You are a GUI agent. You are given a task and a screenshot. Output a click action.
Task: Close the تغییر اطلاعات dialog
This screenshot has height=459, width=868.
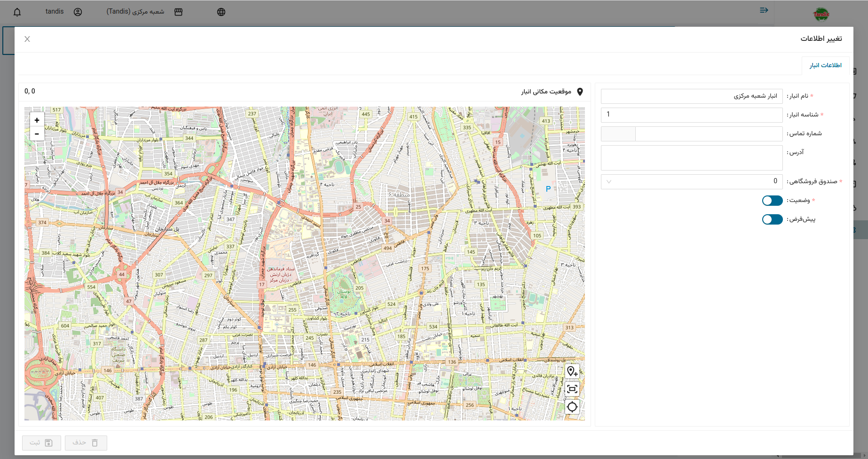pyautogui.click(x=27, y=39)
